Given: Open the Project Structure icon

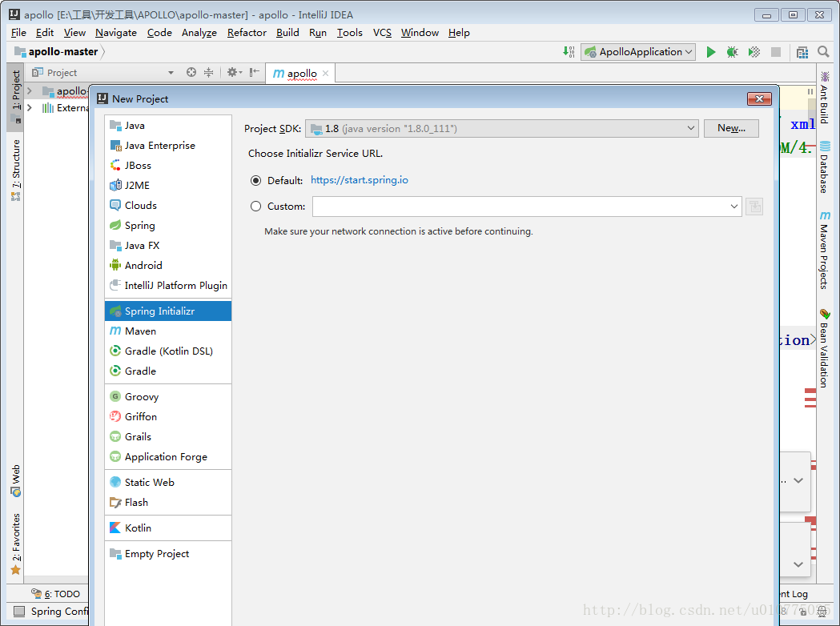Looking at the screenshot, I should tap(802, 52).
